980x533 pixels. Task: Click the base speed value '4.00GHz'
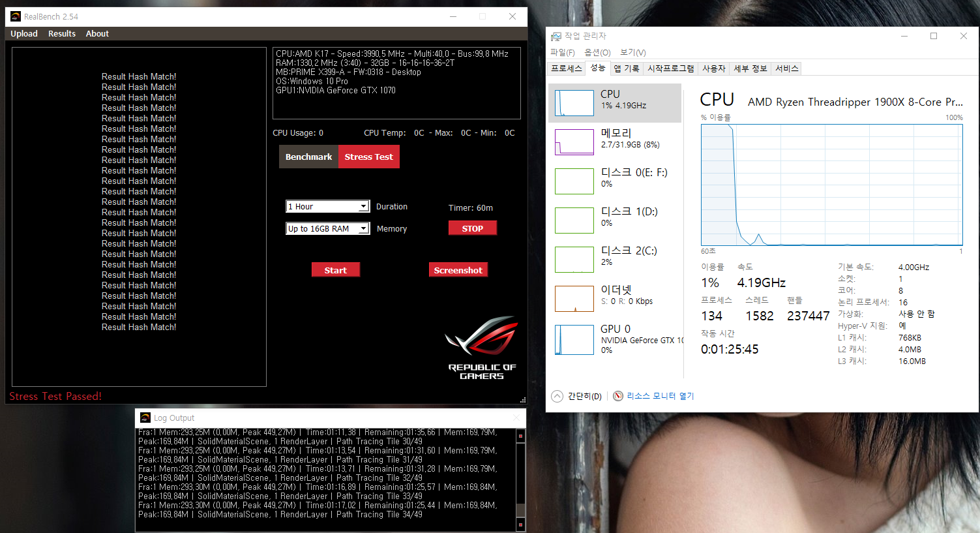pyautogui.click(x=913, y=267)
